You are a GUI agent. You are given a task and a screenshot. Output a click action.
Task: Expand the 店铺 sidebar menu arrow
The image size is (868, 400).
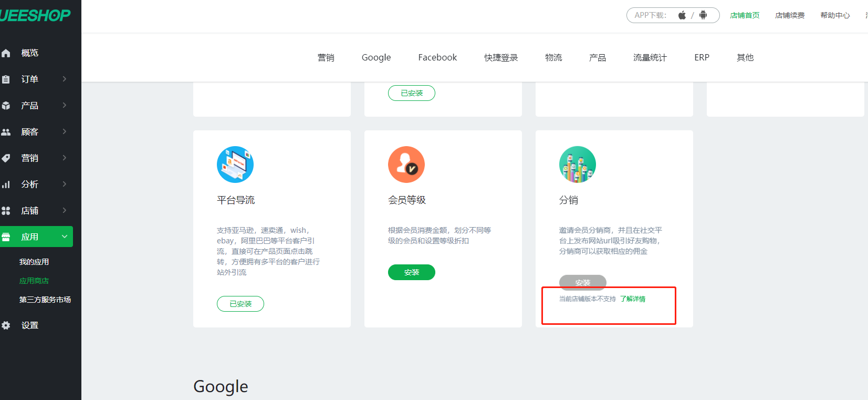click(65, 210)
